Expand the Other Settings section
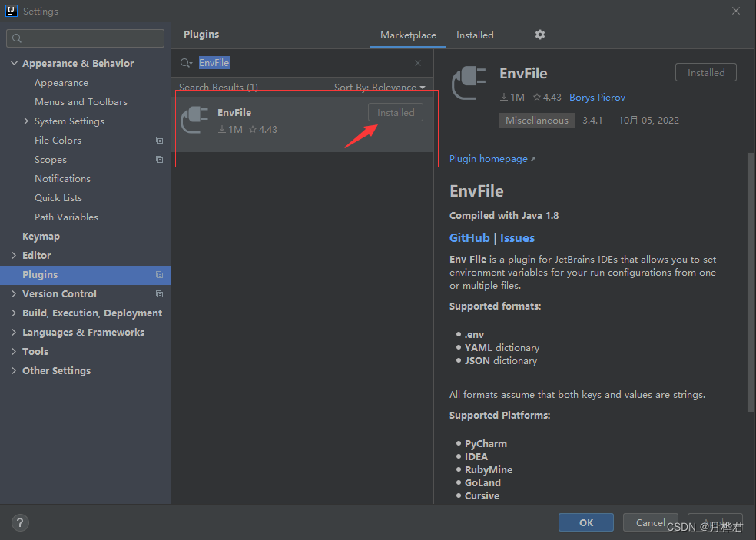Screen dimensions: 756x540 14,371
